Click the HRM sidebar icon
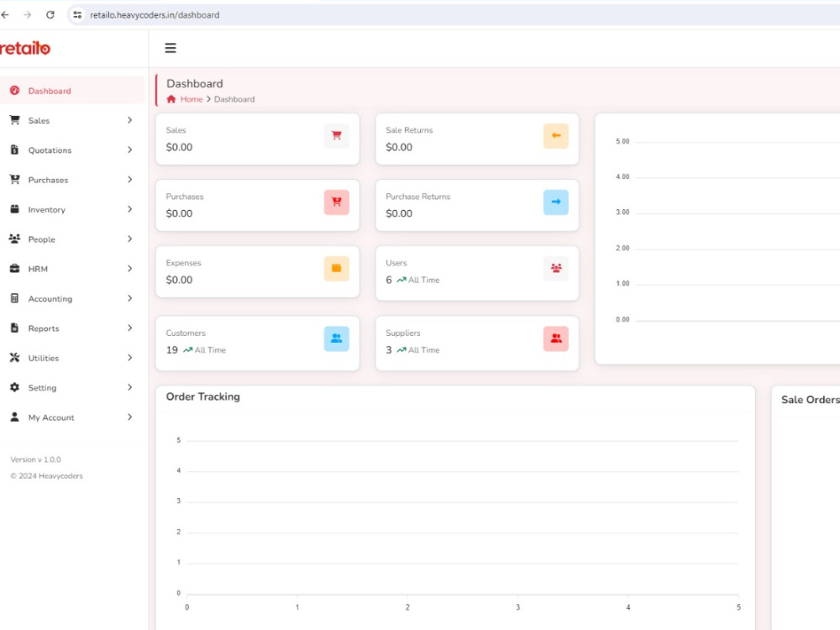The image size is (840, 630). pos(14,269)
